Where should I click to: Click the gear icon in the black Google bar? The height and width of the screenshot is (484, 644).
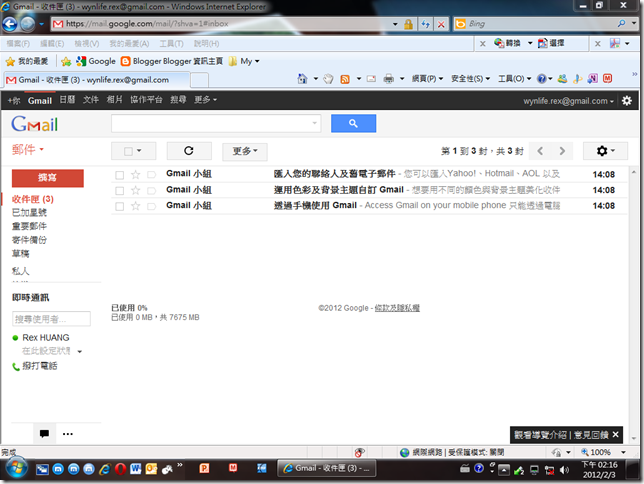(627, 101)
